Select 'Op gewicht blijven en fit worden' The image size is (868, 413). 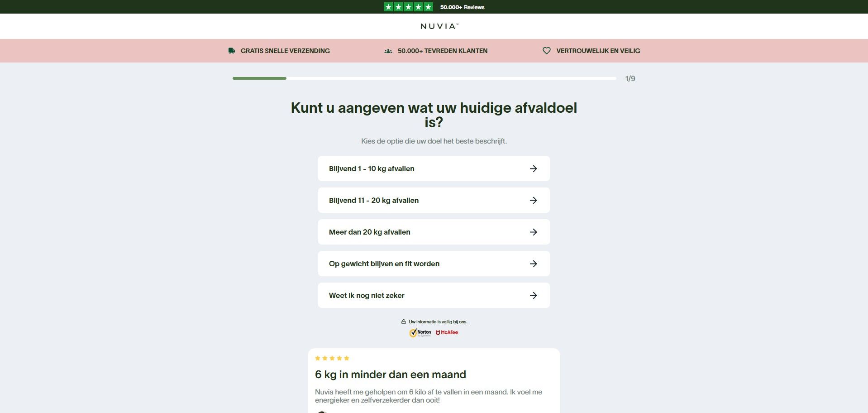point(384,264)
